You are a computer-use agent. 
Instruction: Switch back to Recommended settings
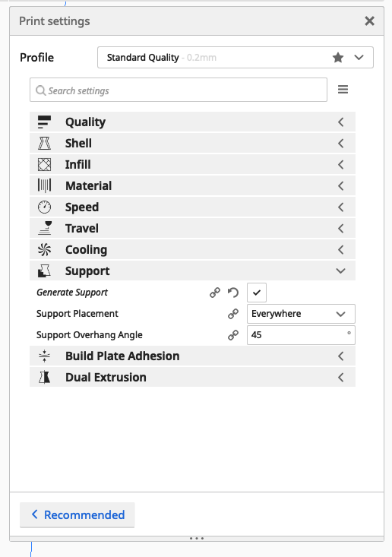point(77,514)
